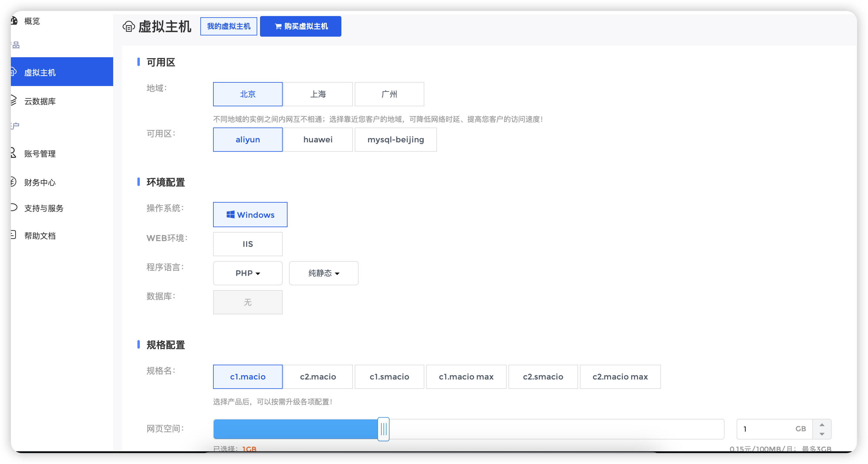Viewport: 868px width, 464px height.
Task: Click the 环境配置 section heading
Action: point(166,182)
